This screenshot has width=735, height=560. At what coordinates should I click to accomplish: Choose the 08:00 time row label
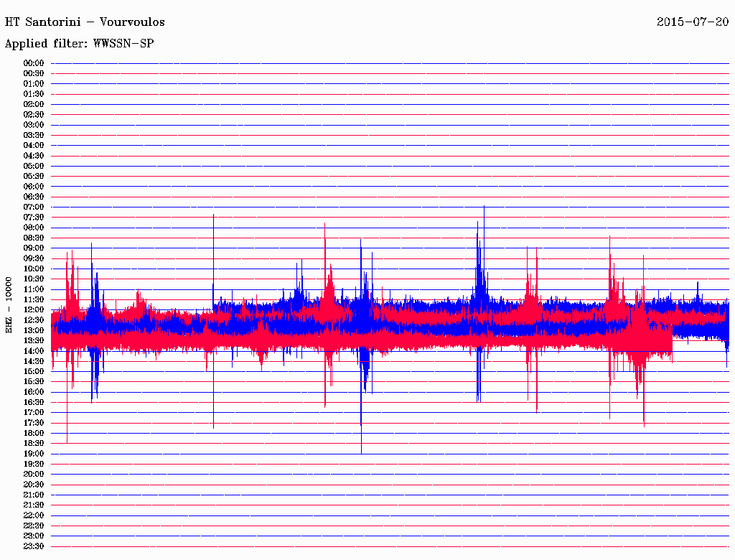coord(34,228)
